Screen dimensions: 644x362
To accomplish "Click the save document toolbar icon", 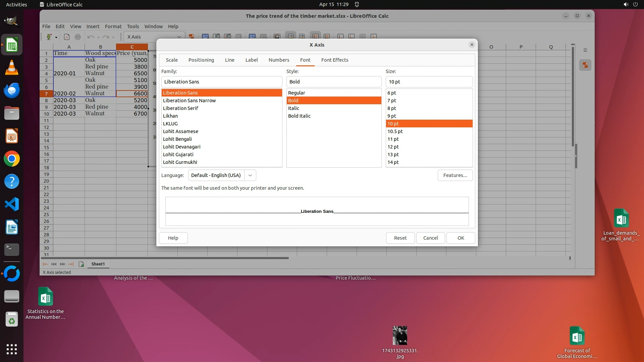I will point(49,37).
